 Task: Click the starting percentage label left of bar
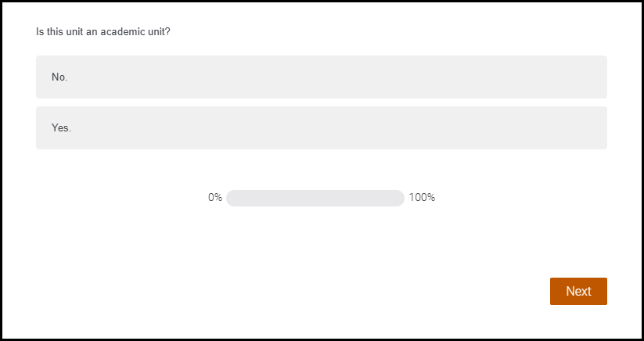tap(215, 198)
